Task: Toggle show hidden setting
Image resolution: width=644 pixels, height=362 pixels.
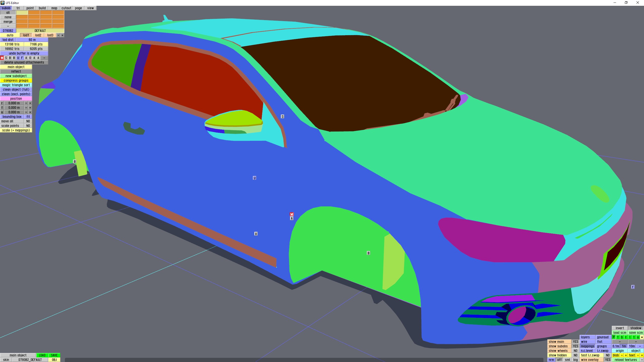Action: coord(576,355)
